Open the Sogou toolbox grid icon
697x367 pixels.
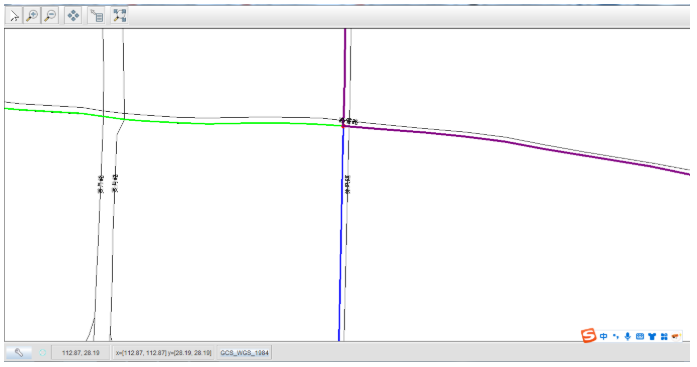point(664,336)
